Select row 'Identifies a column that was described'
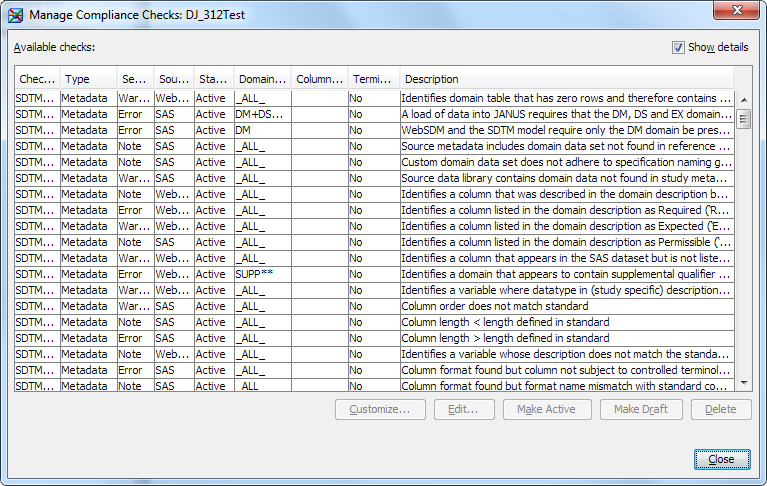Screen dimensions: 767x486 click(374, 194)
